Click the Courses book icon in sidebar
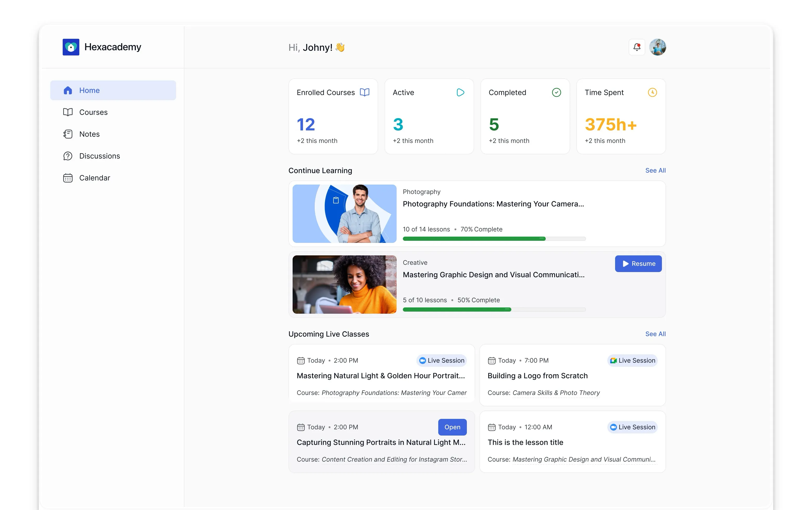 click(68, 112)
